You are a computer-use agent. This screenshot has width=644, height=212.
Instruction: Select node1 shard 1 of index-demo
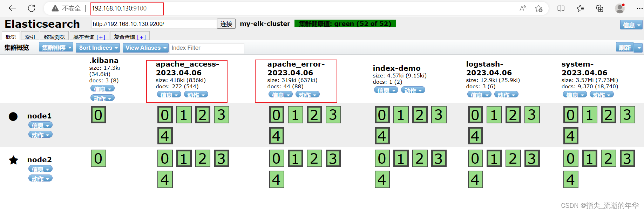tap(401, 115)
